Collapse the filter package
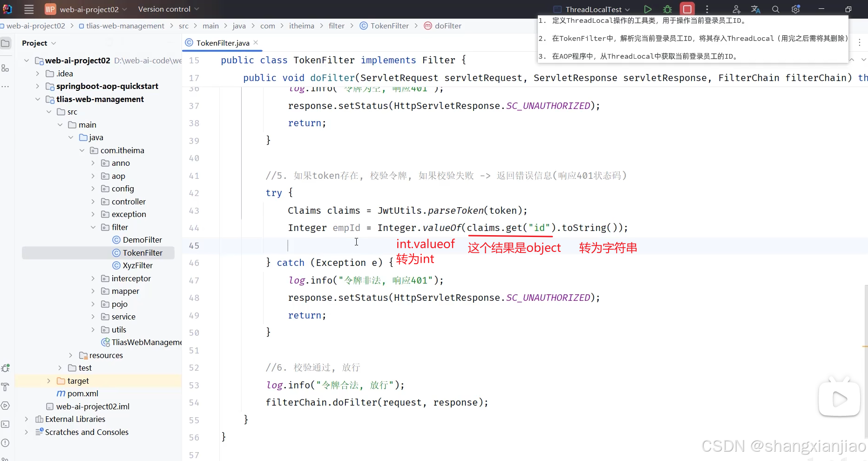Screen dimensions: 868x461 93,227
